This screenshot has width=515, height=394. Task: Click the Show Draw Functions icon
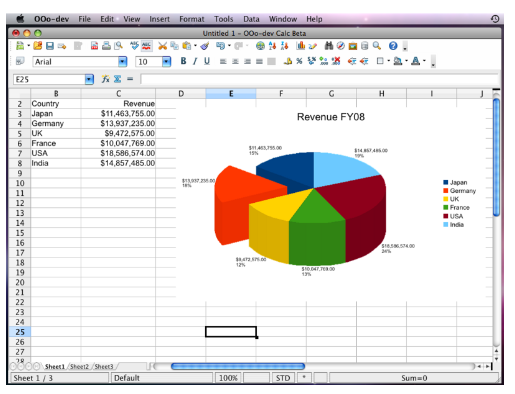(x=313, y=46)
